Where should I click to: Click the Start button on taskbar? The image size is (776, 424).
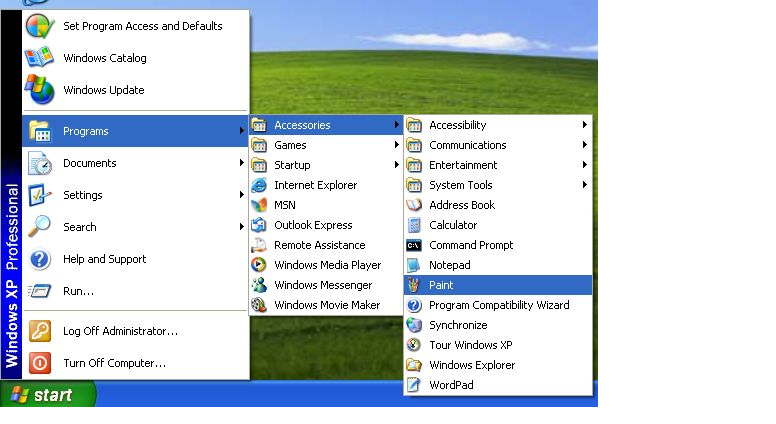(48, 394)
